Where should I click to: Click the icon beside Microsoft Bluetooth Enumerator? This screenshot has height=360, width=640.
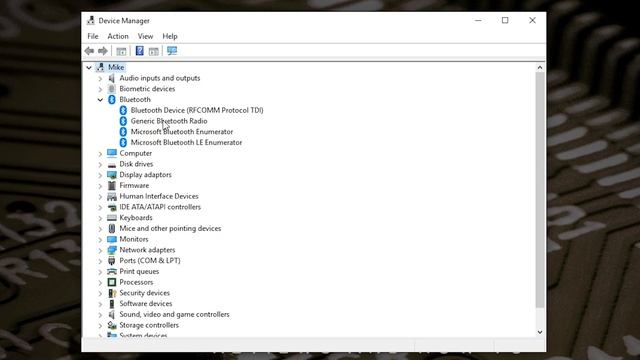click(x=123, y=132)
